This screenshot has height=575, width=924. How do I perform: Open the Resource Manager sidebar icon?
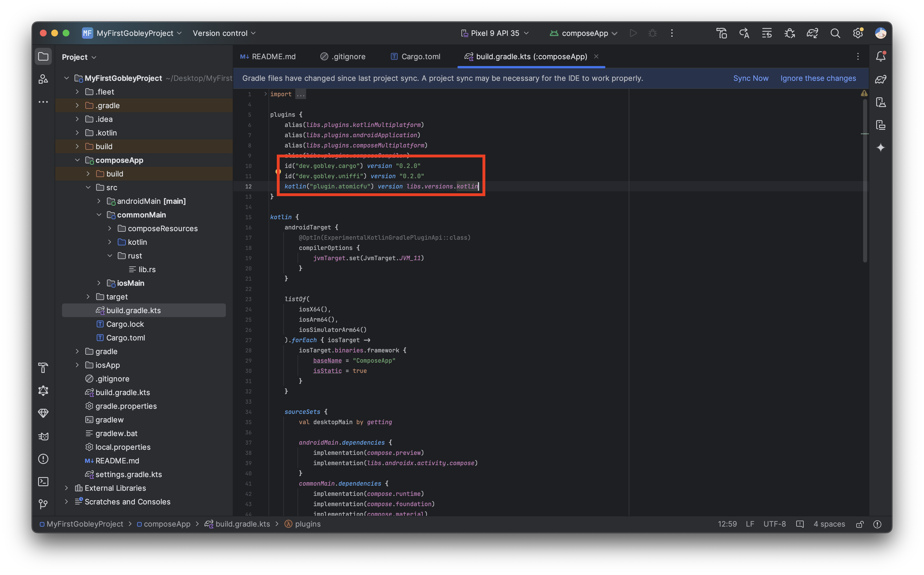click(43, 79)
